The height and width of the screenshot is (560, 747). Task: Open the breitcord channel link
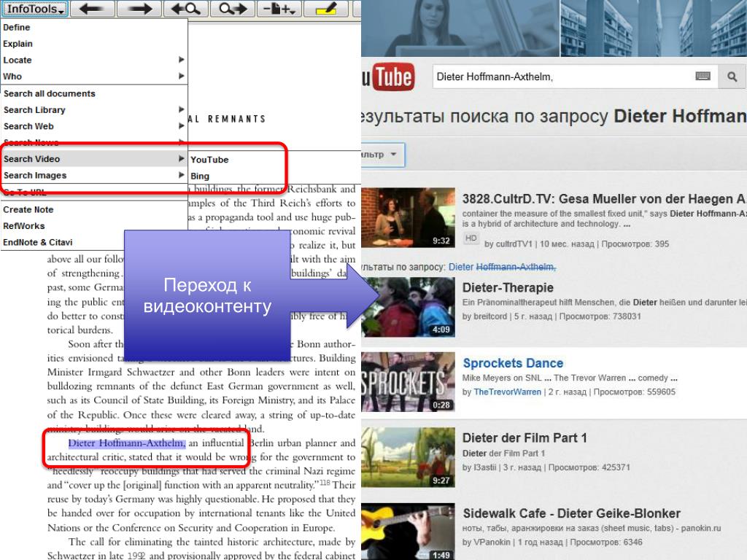[490, 316]
